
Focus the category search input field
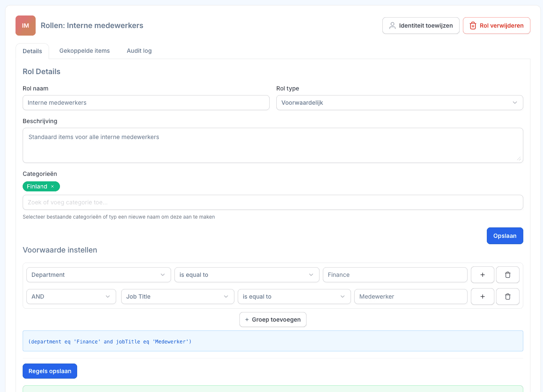[273, 202]
